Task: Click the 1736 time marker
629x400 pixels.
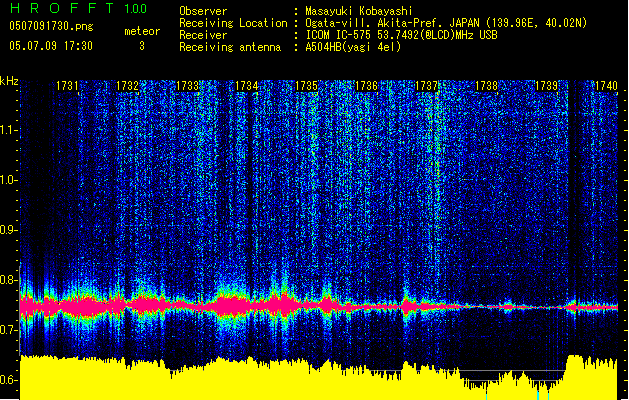Action: coord(366,86)
